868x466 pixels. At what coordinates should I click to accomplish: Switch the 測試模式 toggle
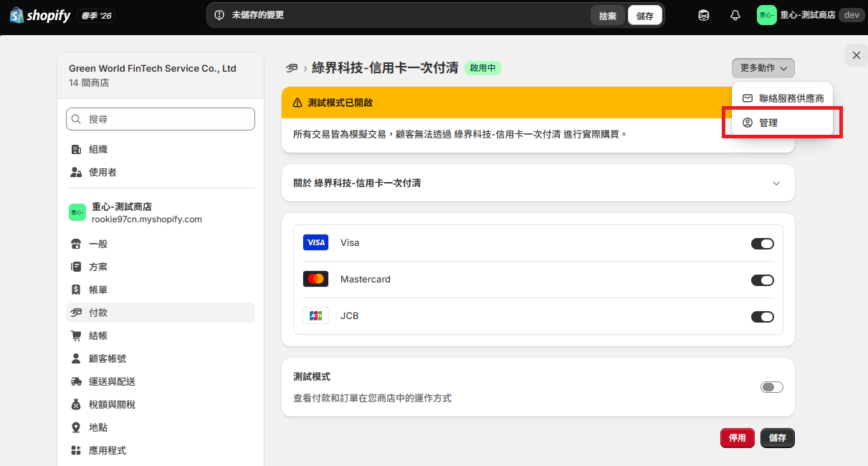pyautogui.click(x=772, y=387)
